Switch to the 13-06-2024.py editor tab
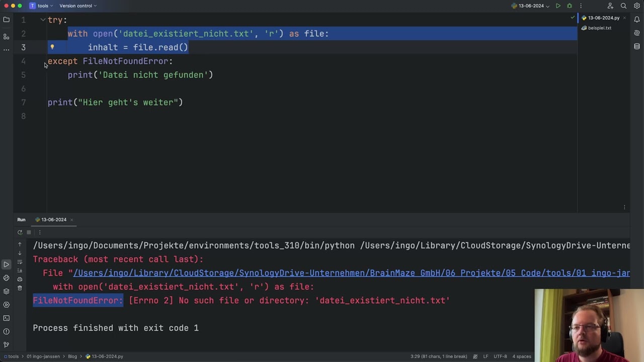The height and width of the screenshot is (362, 644). pyautogui.click(x=604, y=18)
